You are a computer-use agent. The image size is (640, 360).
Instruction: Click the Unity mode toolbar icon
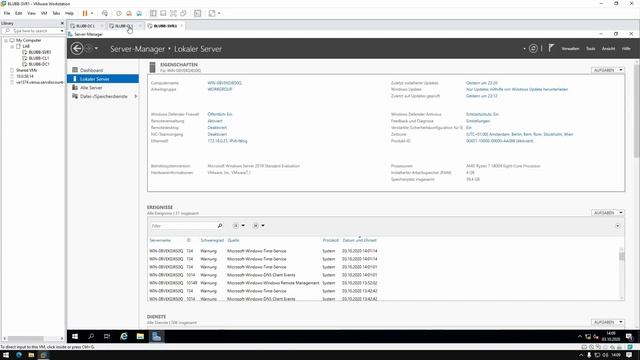click(184, 13)
